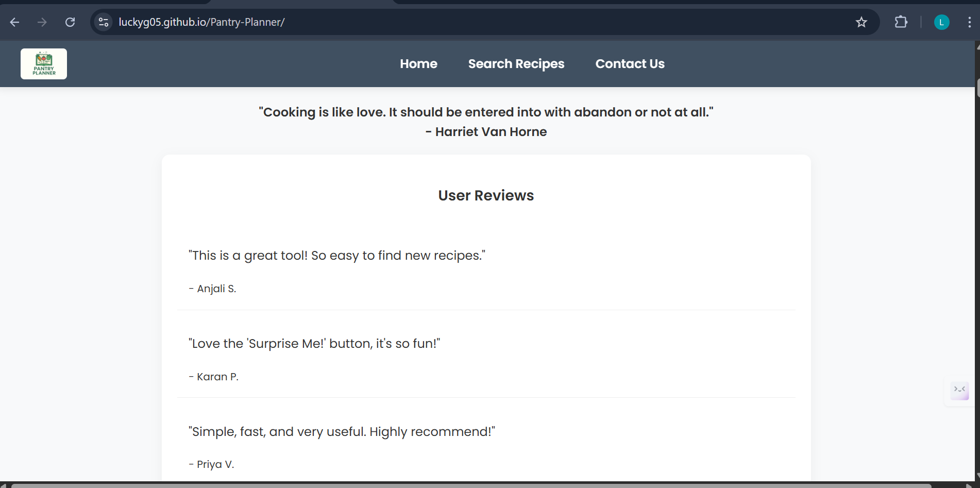Open the Extensions puzzle icon
This screenshot has width=980, height=488.
click(901, 22)
